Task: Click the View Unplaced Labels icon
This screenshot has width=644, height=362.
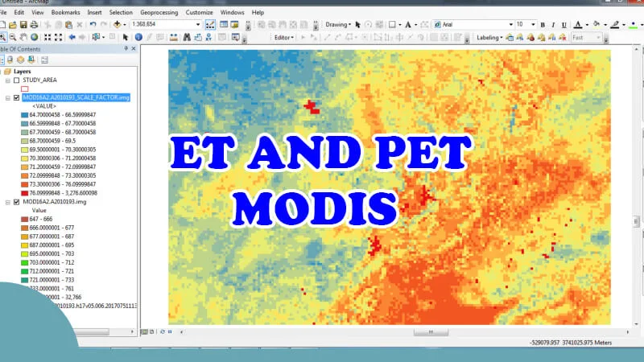Action: tap(563, 38)
